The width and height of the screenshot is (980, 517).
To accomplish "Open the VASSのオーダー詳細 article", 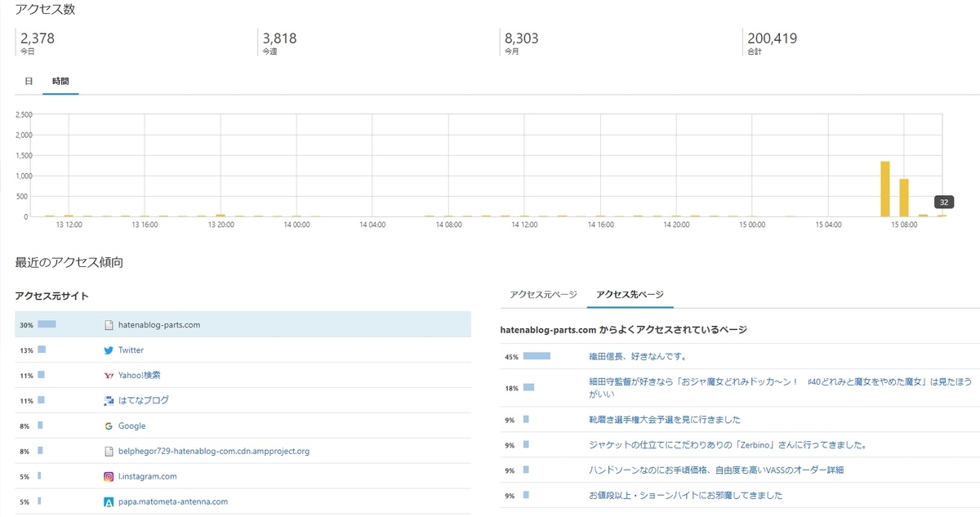I will click(x=716, y=470).
